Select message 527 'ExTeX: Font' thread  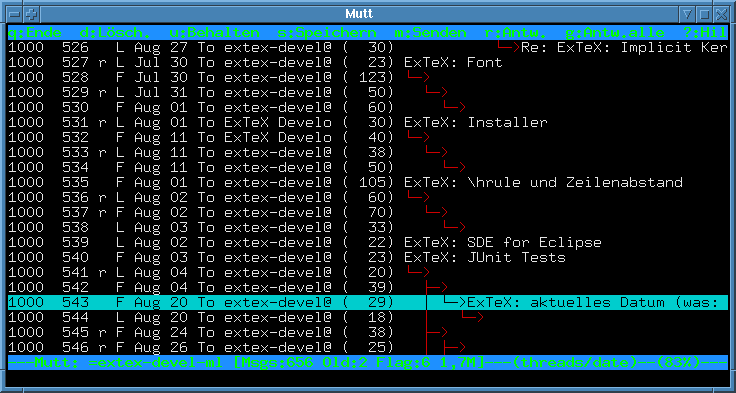368,62
